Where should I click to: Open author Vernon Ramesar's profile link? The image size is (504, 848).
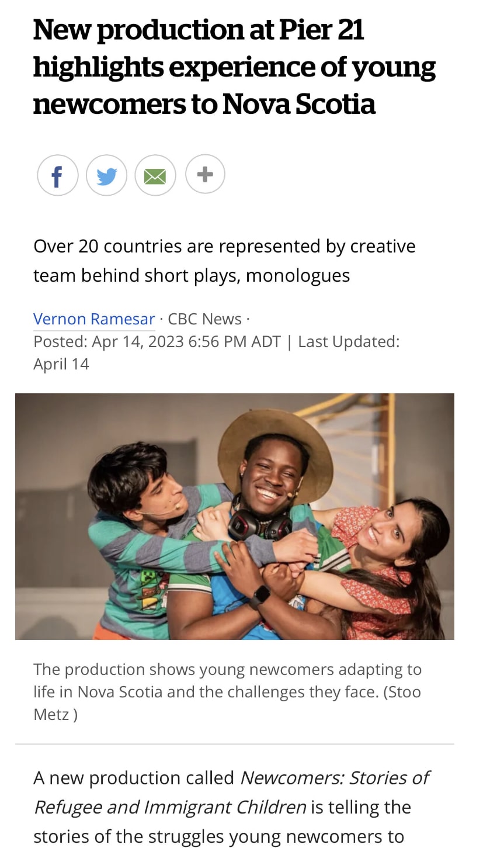pyautogui.click(x=94, y=319)
